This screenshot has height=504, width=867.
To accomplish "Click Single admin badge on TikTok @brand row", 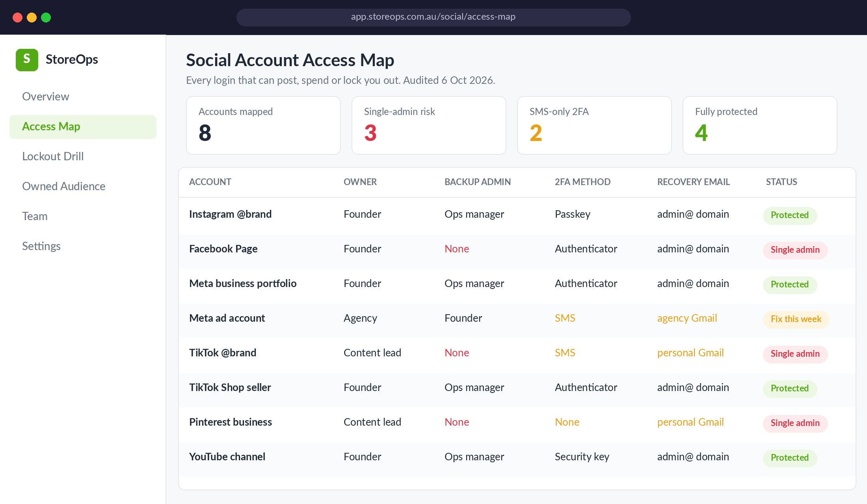I will [x=795, y=354].
